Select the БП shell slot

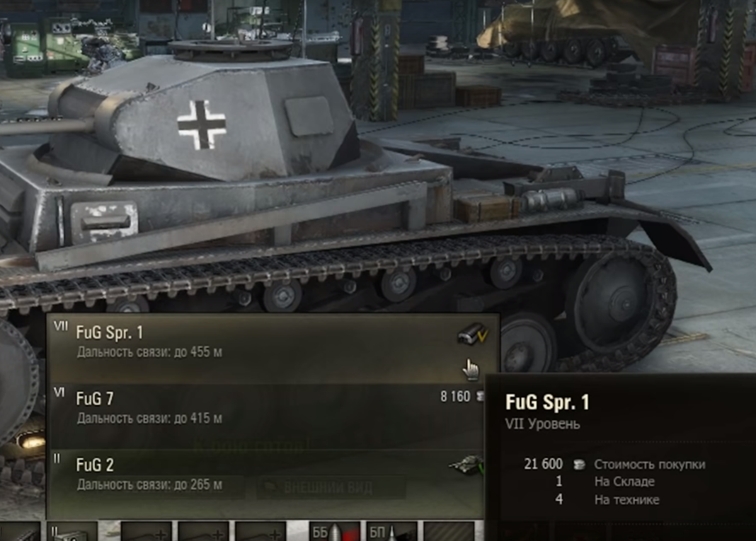pos(392,532)
